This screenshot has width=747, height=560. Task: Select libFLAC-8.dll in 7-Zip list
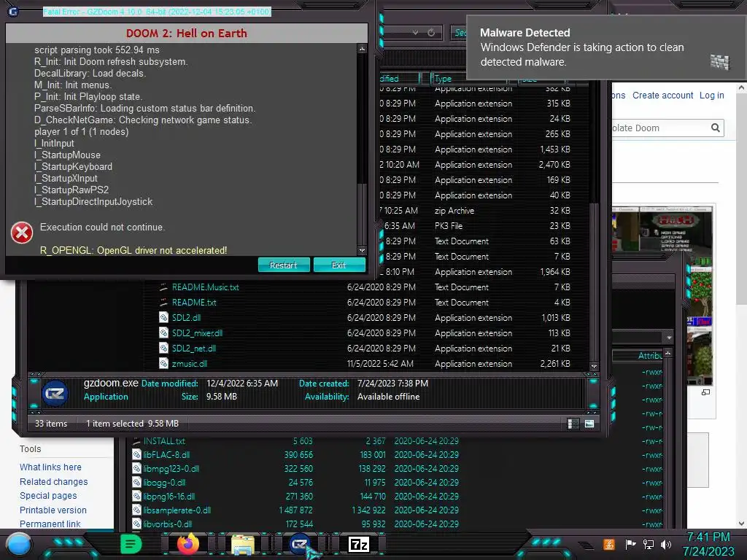[x=166, y=455]
